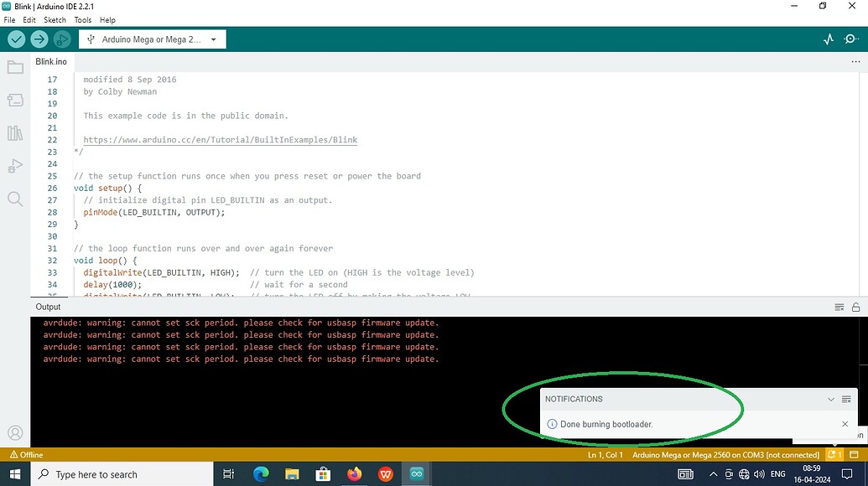
Task: Open the Sketchbook folder sidebar icon
Action: (x=15, y=68)
